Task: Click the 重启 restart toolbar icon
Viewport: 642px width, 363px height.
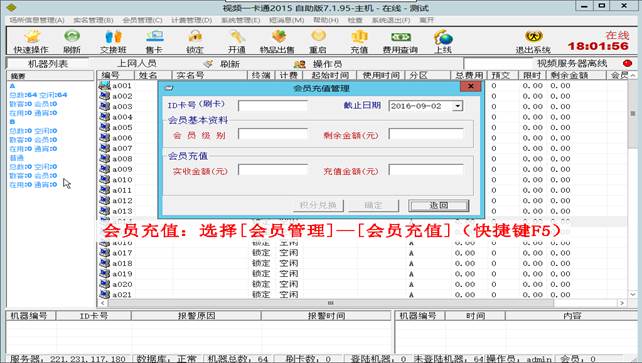Action: [x=318, y=41]
